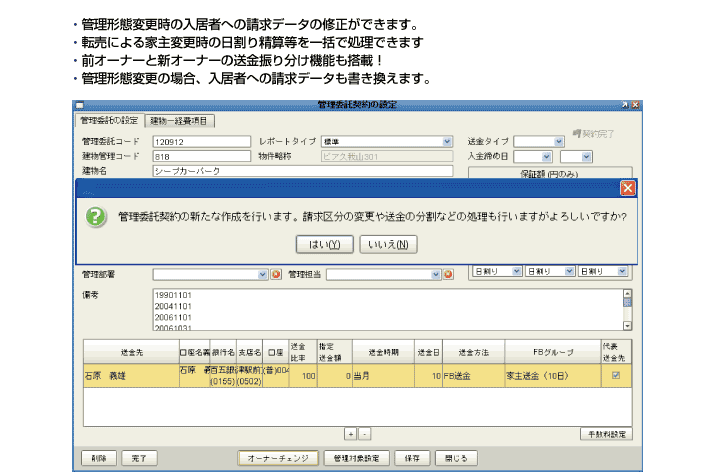
Task: Click 備考 line 19901101
Action: (173, 295)
